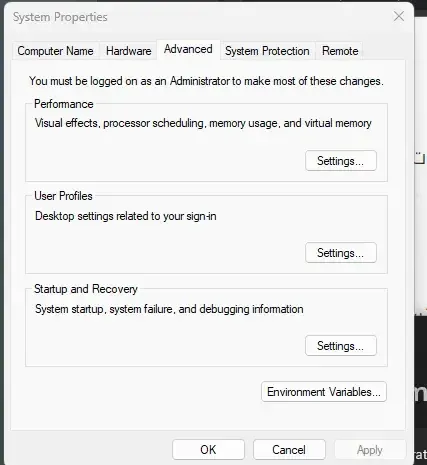Click the Performance group label
The width and height of the screenshot is (427, 465).
(64, 104)
